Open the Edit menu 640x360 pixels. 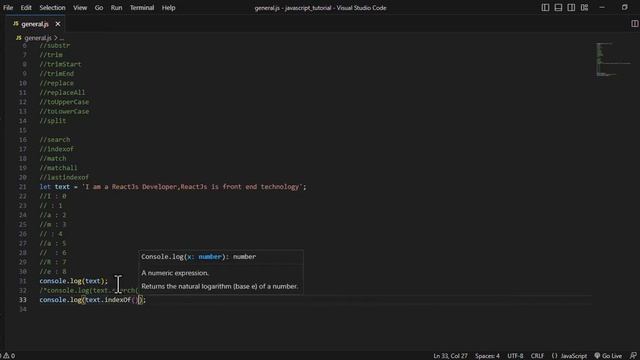tap(26, 8)
